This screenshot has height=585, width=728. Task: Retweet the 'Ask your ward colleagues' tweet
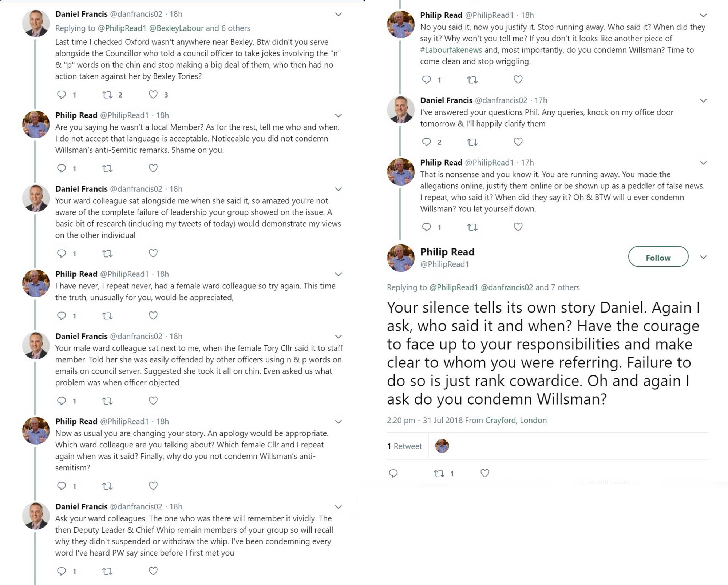pyautogui.click(x=107, y=571)
